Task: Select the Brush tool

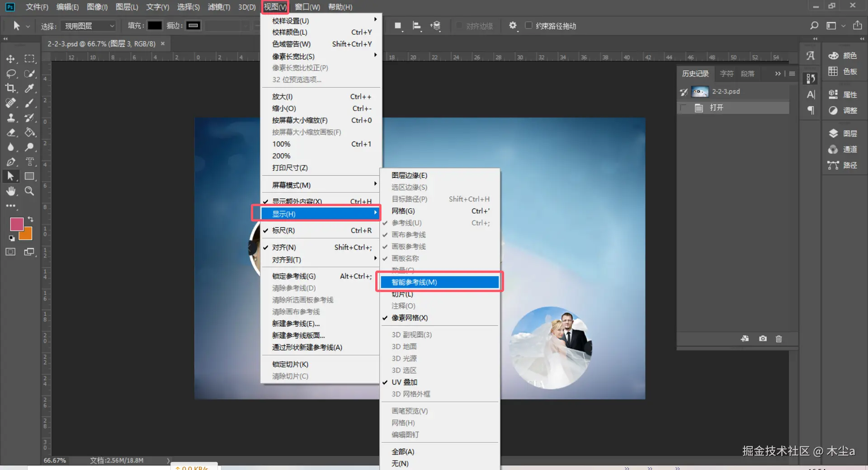Action: click(x=29, y=103)
